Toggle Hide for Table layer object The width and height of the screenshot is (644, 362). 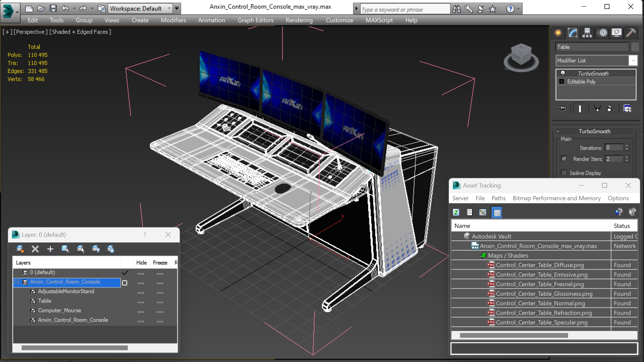coord(141,302)
